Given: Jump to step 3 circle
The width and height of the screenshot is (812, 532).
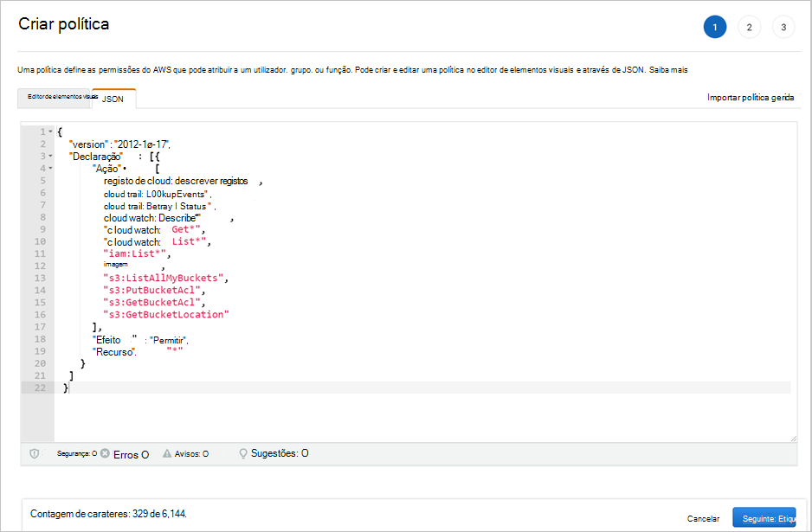Looking at the screenshot, I should pyautogui.click(x=783, y=27).
